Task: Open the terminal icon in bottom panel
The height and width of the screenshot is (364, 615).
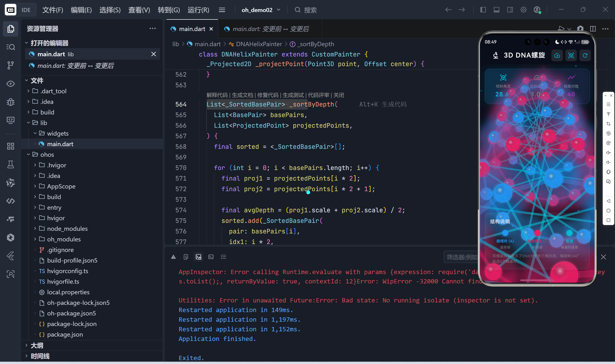Action: click(x=211, y=257)
